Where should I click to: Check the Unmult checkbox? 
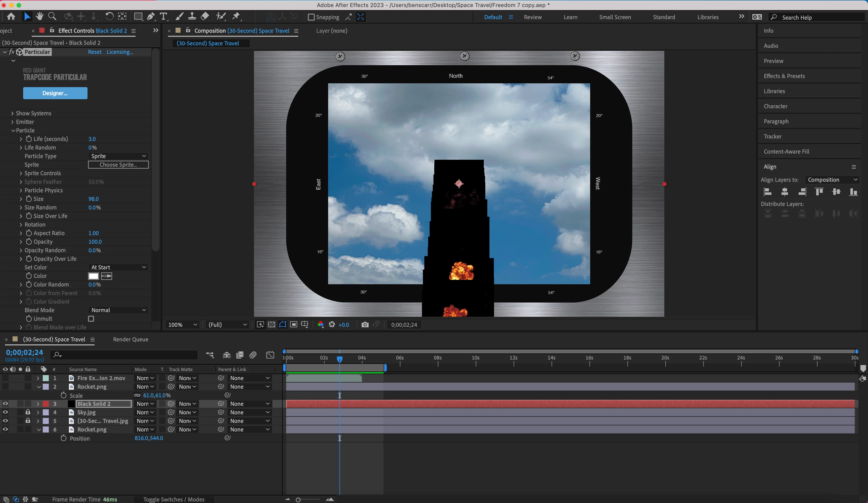(x=91, y=318)
